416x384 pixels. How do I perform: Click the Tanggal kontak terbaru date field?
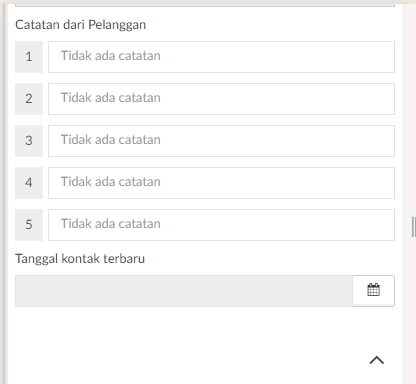coord(184,291)
